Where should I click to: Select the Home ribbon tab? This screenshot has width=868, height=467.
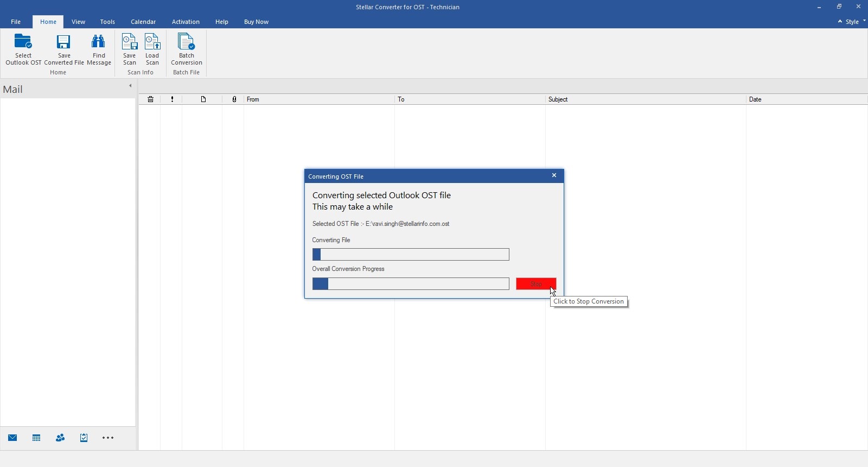point(48,22)
